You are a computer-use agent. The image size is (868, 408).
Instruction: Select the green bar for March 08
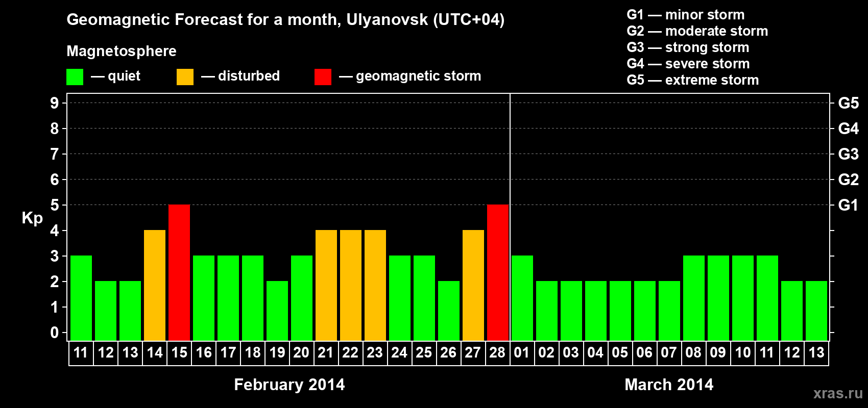click(x=694, y=298)
